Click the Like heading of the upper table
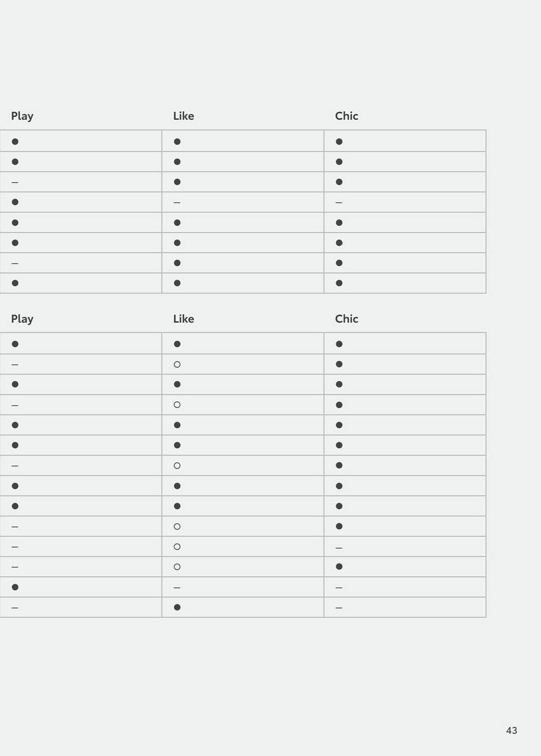541x756 pixels. click(x=183, y=116)
